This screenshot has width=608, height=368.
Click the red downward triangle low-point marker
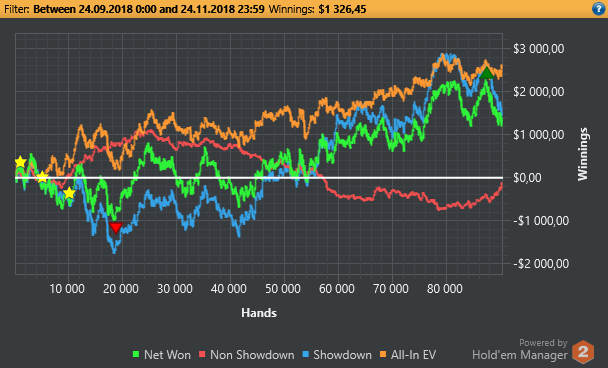click(116, 227)
